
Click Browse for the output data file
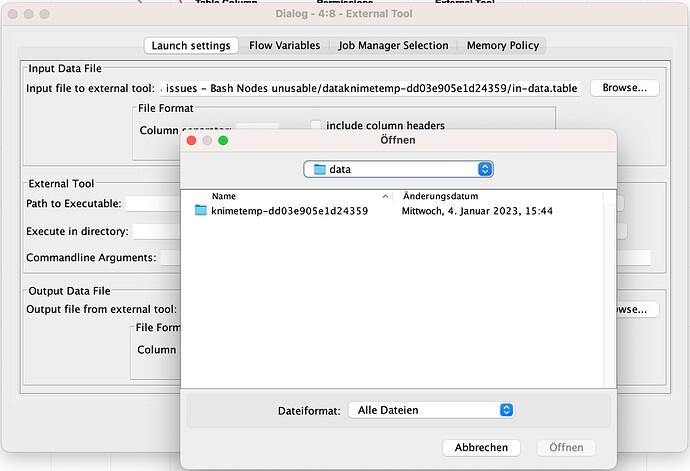coord(638,309)
